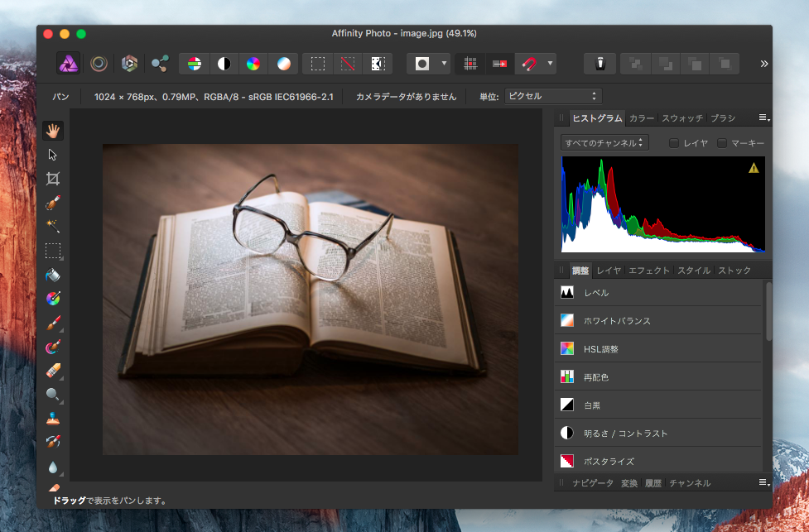The height and width of the screenshot is (532, 809).
Task: Apply Auto Levels from the toolbar
Action: click(x=195, y=63)
